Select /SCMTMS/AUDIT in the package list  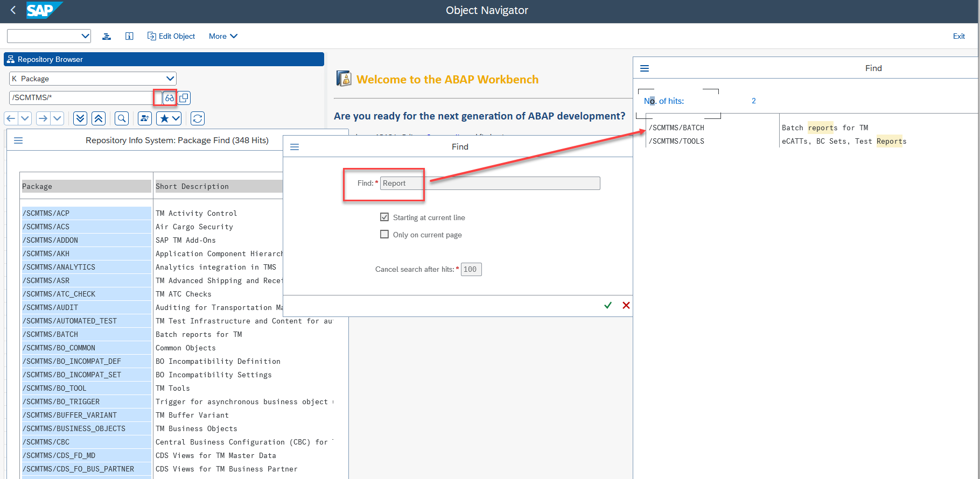[x=86, y=307]
